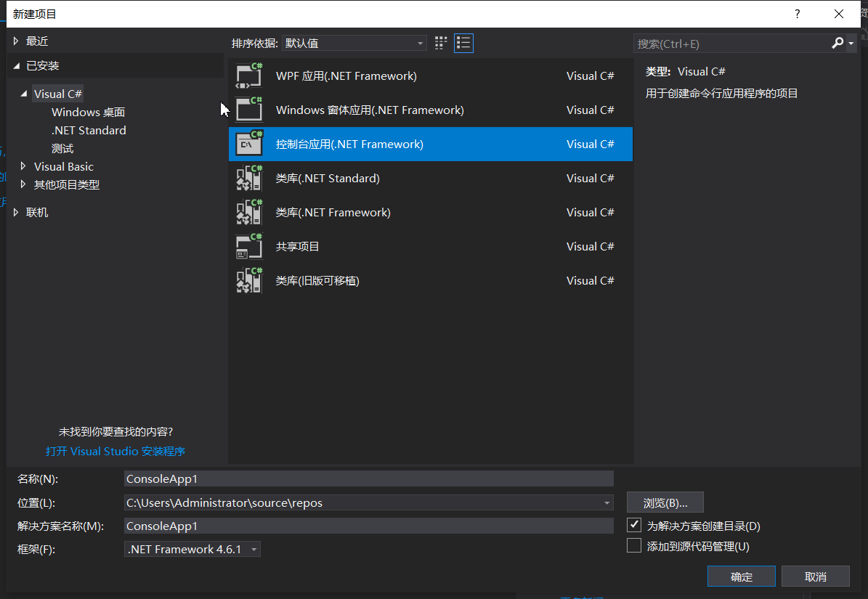Select the Visual C# tree label
Image resolution: width=868 pixels, height=599 pixels.
[x=57, y=94]
